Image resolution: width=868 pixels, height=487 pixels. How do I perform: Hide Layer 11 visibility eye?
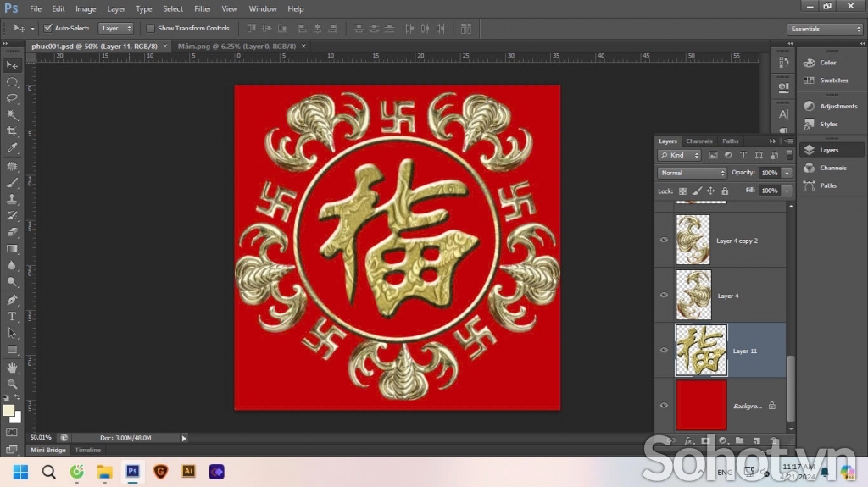(664, 350)
